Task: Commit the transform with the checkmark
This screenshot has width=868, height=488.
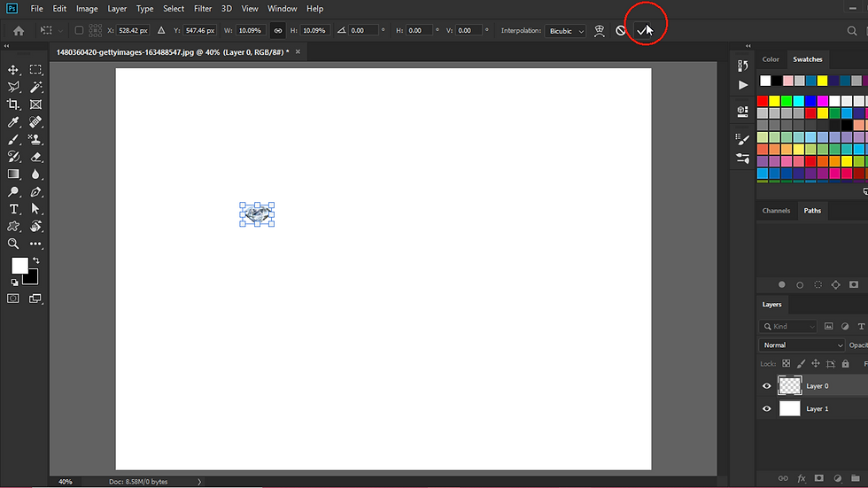Action: (x=642, y=30)
